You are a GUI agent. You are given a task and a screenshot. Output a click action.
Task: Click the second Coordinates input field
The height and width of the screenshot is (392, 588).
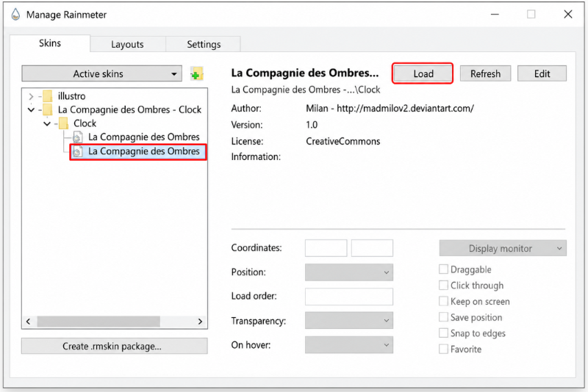[x=372, y=248]
